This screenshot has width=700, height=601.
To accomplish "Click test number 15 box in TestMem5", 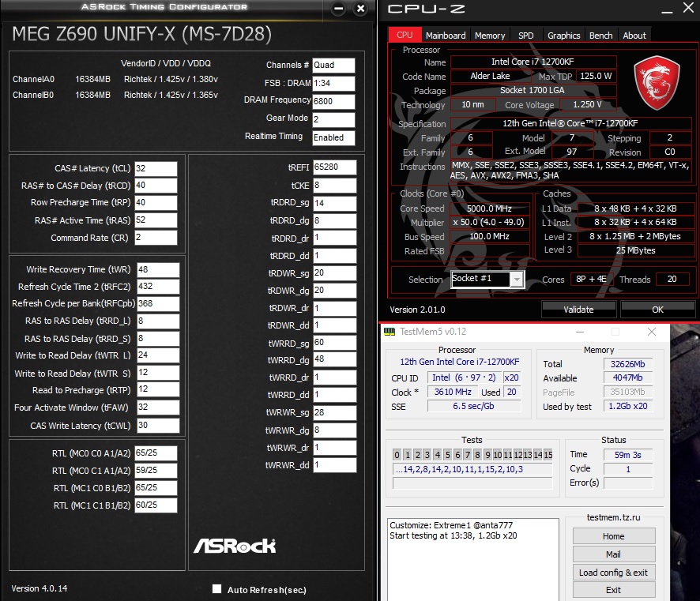I will click(548, 455).
